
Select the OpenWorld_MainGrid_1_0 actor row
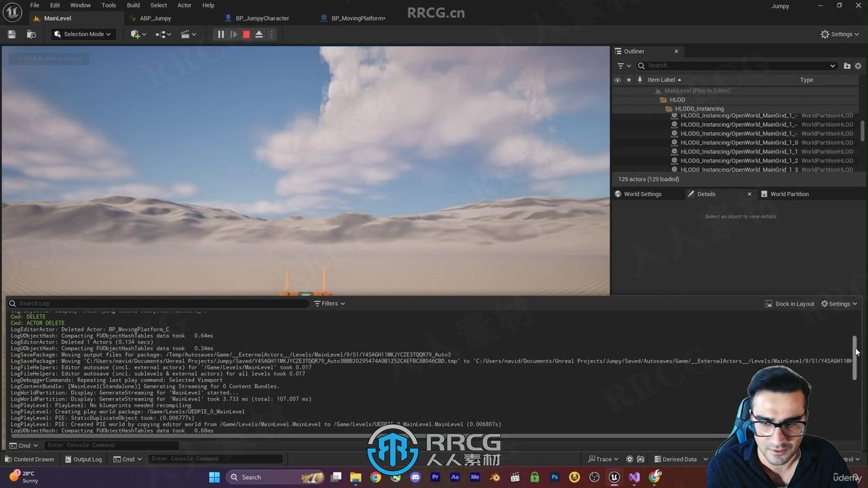[x=736, y=142]
